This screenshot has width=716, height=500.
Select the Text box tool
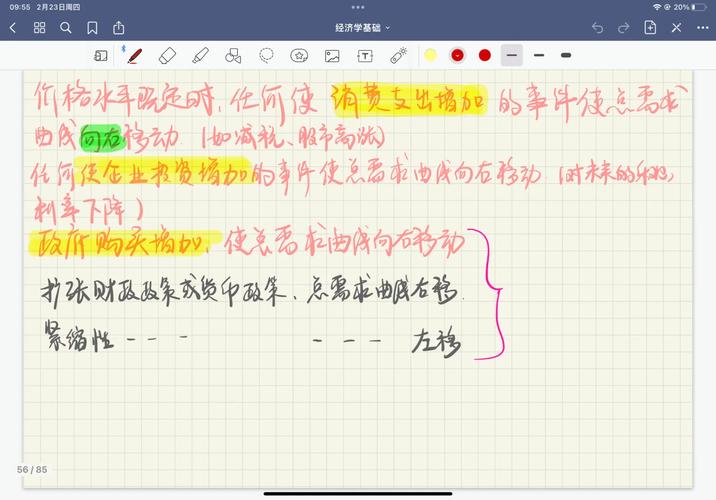[365, 56]
